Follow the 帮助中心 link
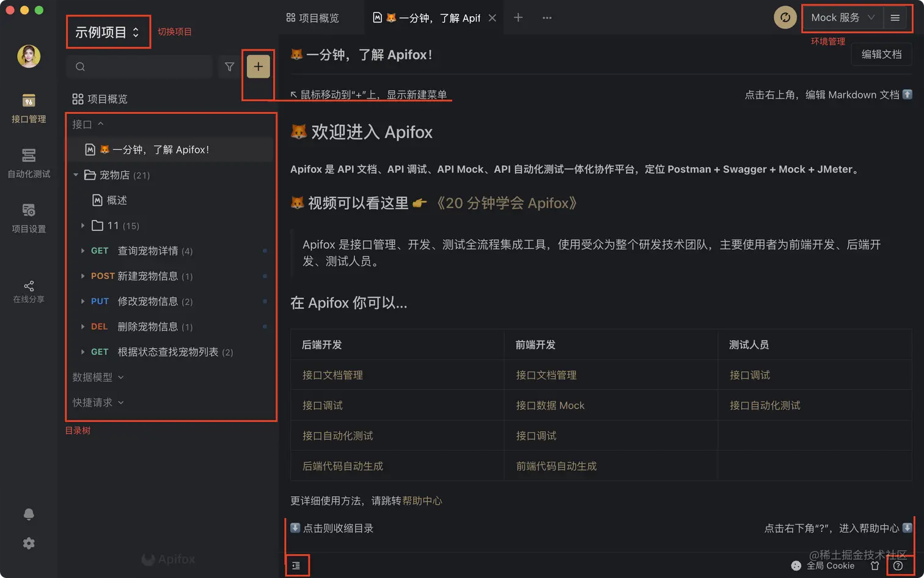924x578 pixels. click(x=422, y=501)
